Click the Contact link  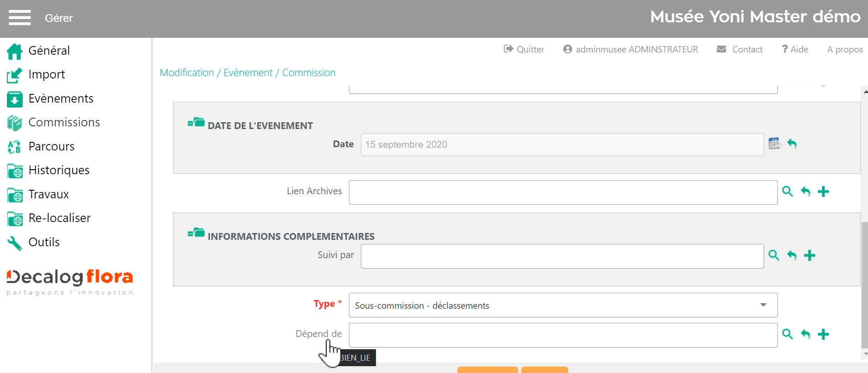pos(740,49)
